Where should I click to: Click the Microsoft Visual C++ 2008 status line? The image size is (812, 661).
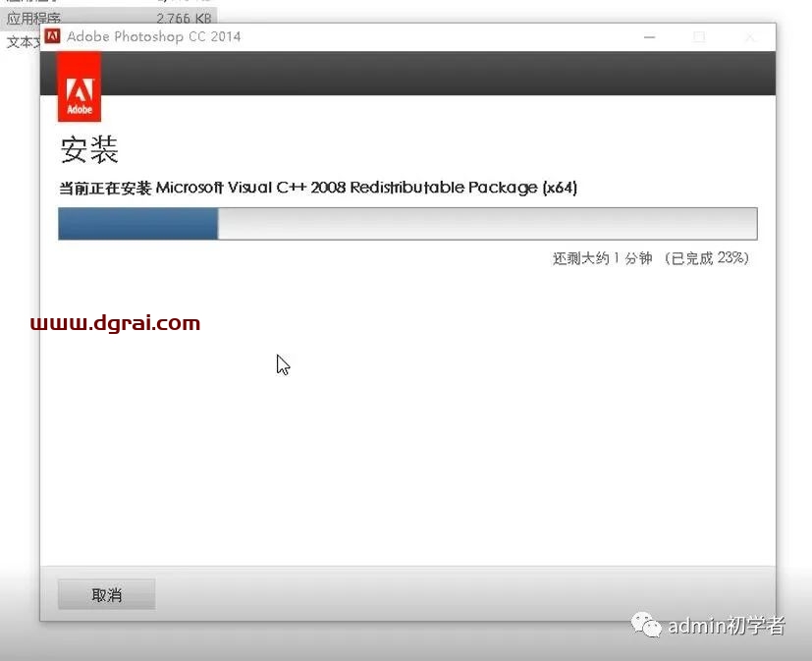pyautogui.click(x=318, y=188)
